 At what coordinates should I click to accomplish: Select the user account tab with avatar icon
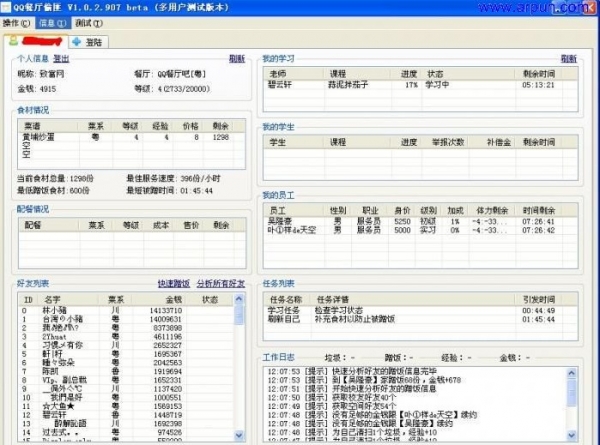point(36,41)
